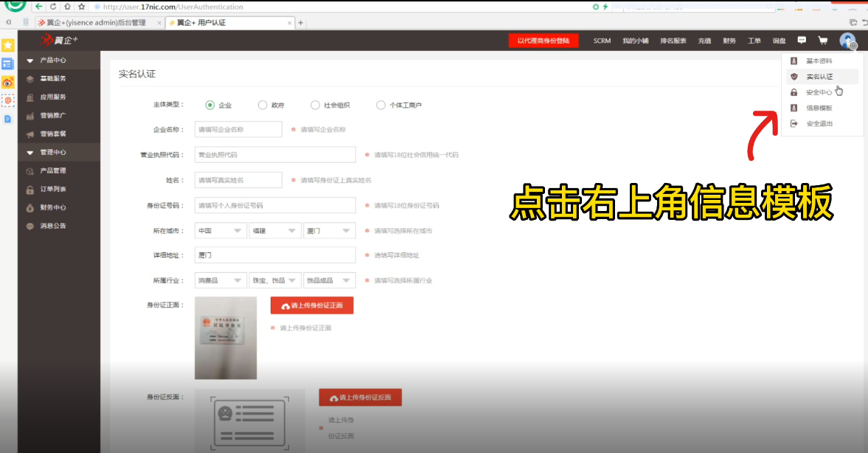Click the 营业执照代码 input field
This screenshot has width=868, height=453.
tap(275, 155)
